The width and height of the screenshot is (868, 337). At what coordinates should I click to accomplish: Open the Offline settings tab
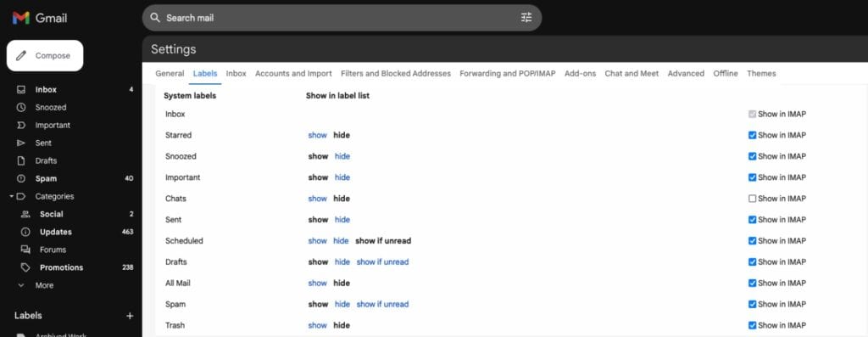pyautogui.click(x=726, y=73)
